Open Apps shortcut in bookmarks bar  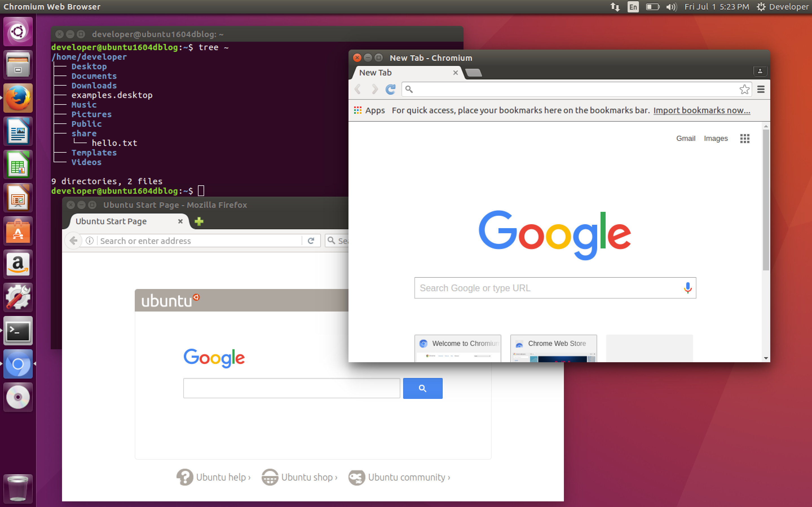tap(369, 110)
